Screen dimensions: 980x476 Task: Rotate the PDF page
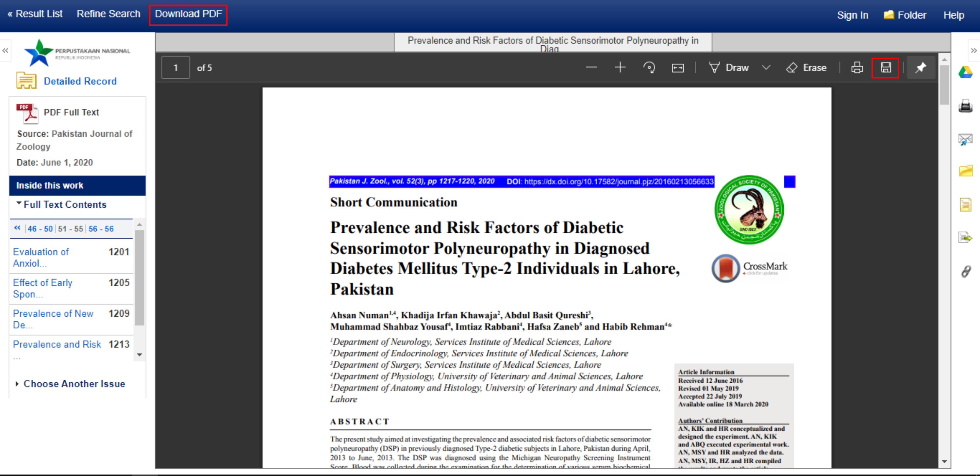coord(649,68)
